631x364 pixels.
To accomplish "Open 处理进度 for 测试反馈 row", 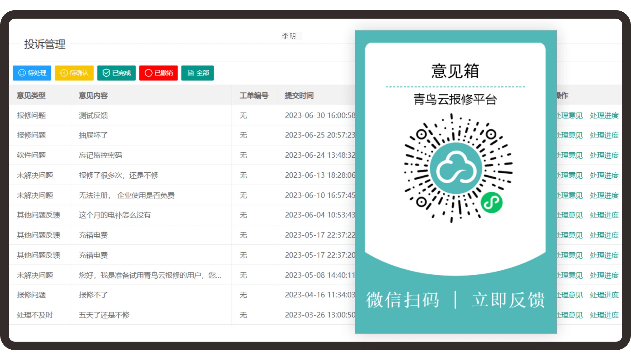I will pyautogui.click(x=604, y=115).
